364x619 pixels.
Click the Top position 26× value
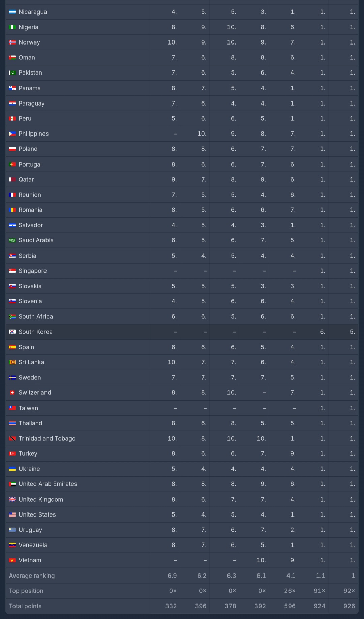290,591
